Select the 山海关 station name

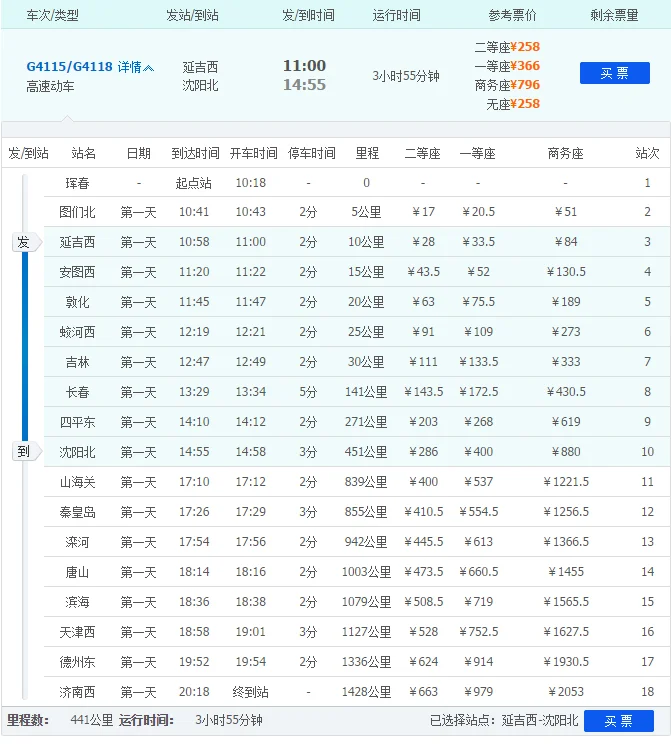[77, 483]
